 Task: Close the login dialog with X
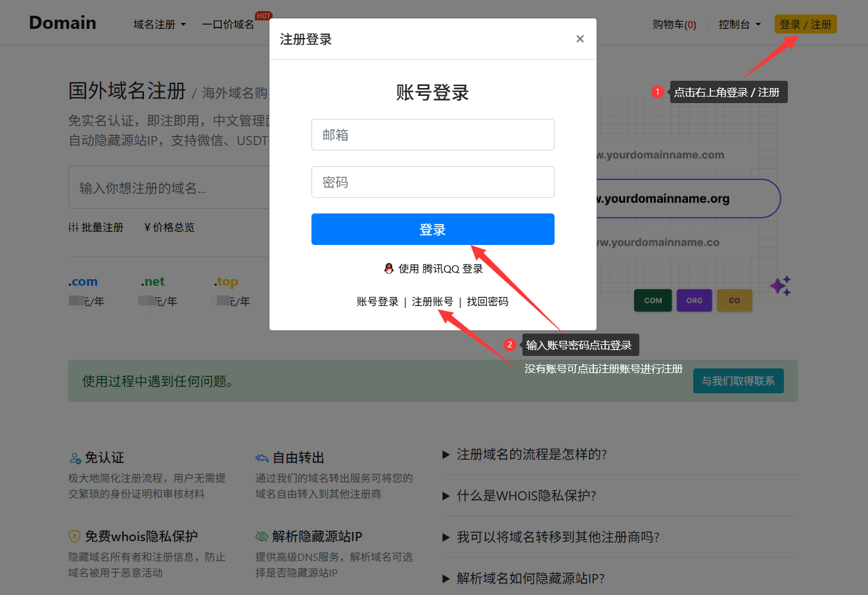tap(580, 39)
